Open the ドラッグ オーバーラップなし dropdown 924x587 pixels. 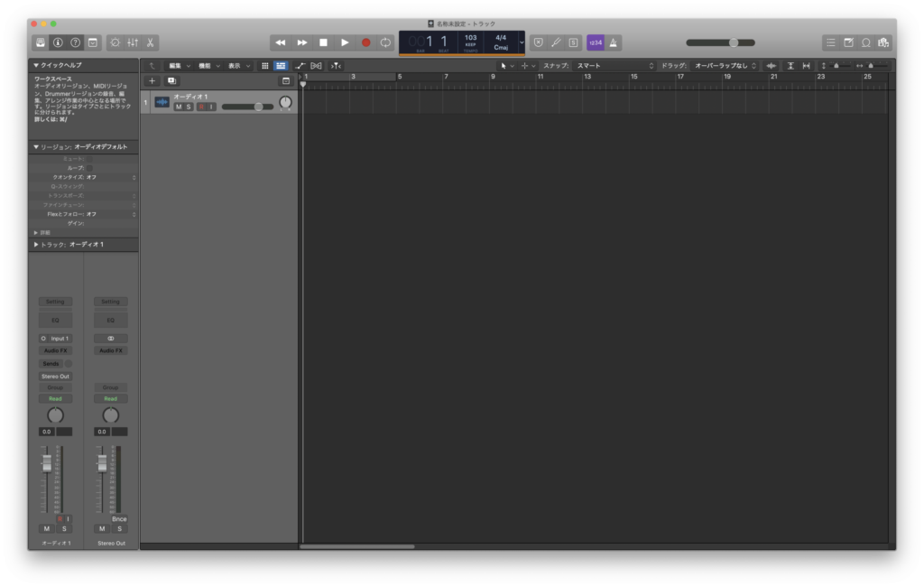(x=725, y=66)
